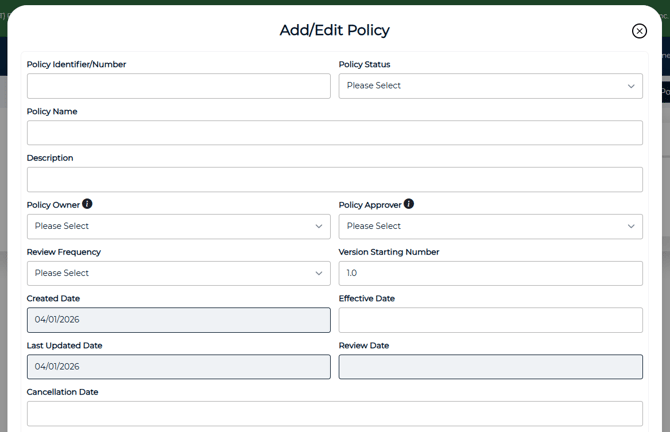Click the Review Frequency label text

(63, 252)
